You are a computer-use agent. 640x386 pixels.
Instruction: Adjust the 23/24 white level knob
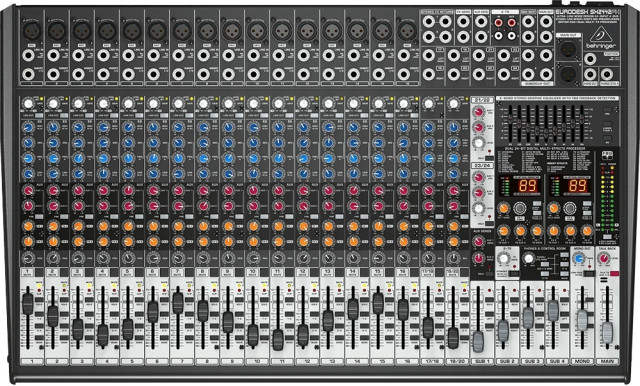tap(478, 209)
